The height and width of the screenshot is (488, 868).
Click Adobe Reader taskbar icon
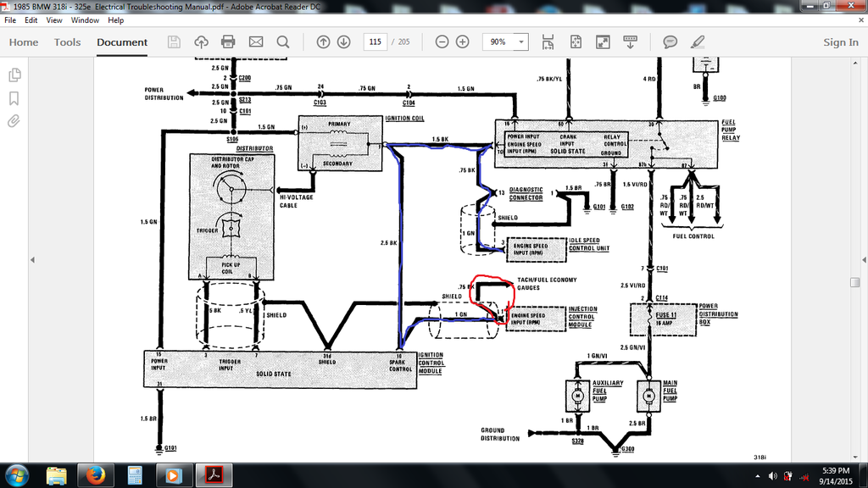[x=214, y=475]
